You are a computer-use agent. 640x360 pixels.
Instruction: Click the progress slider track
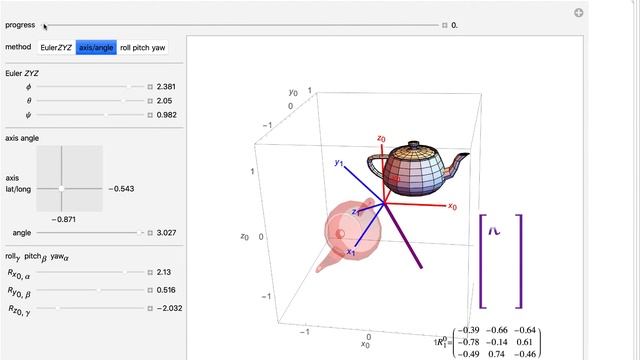click(x=241, y=25)
